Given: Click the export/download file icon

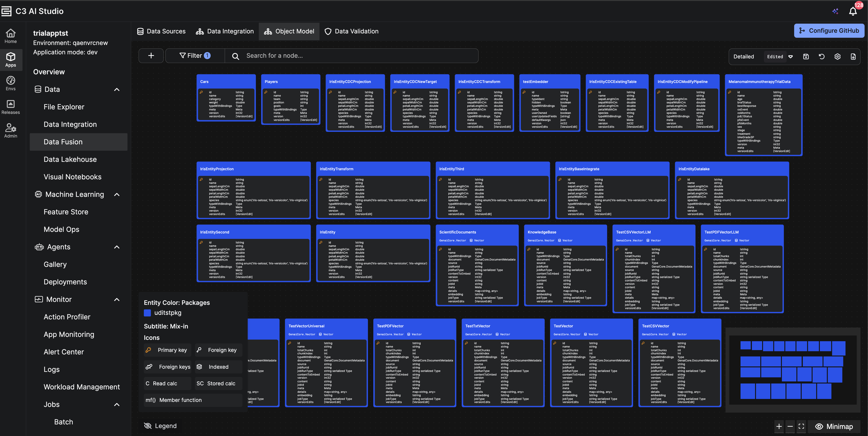Looking at the screenshot, I should (853, 57).
